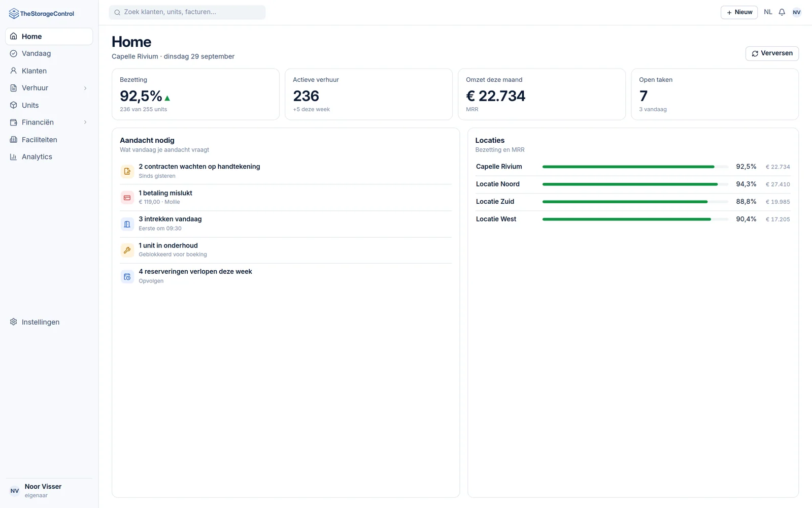Open the Units menu item

[x=49, y=105]
